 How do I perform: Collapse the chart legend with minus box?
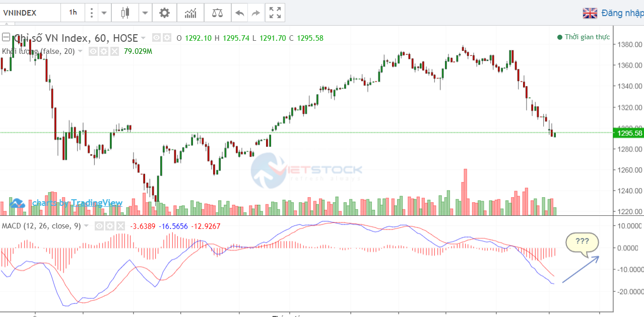(x=6, y=37)
